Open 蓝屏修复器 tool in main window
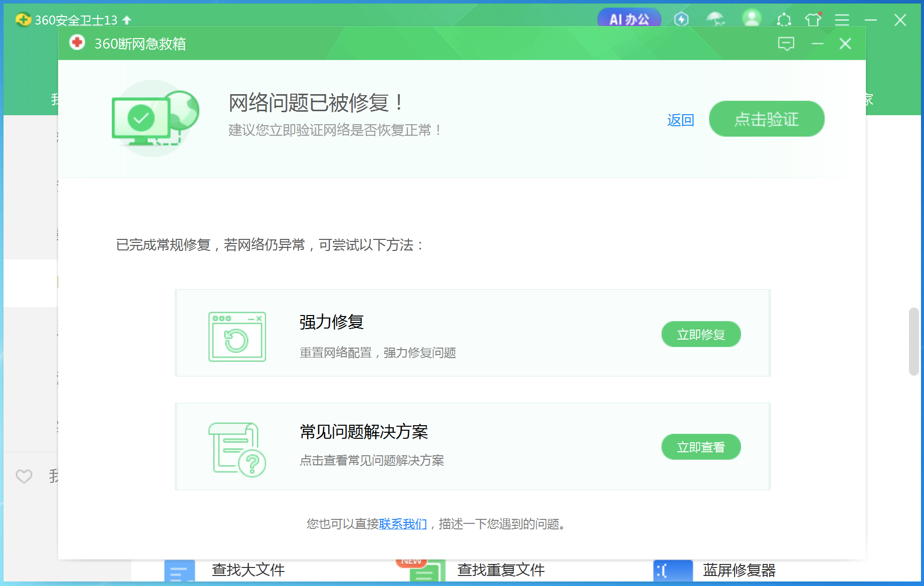Screen dimensions: 924x586 coord(739,570)
